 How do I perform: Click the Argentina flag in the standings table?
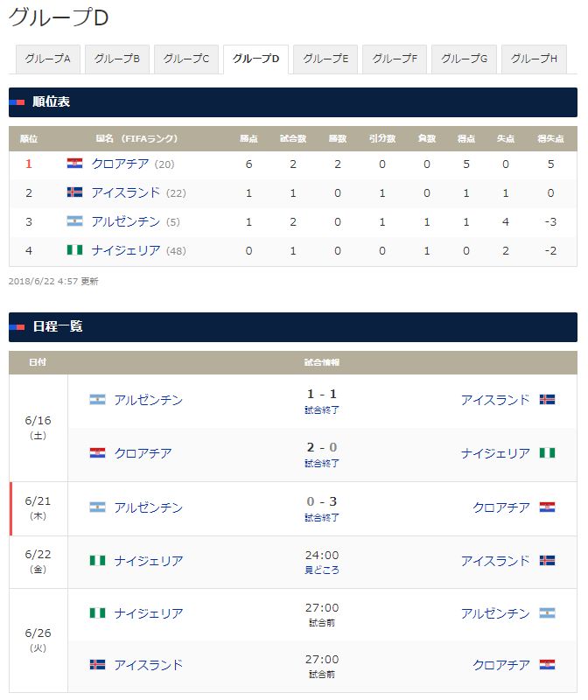tap(74, 221)
